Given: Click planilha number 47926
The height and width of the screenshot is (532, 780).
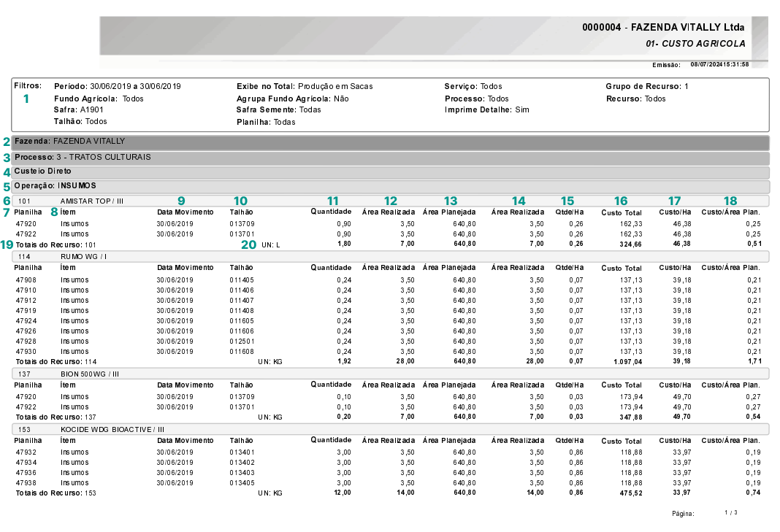Looking at the screenshot, I should coord(26,331).
